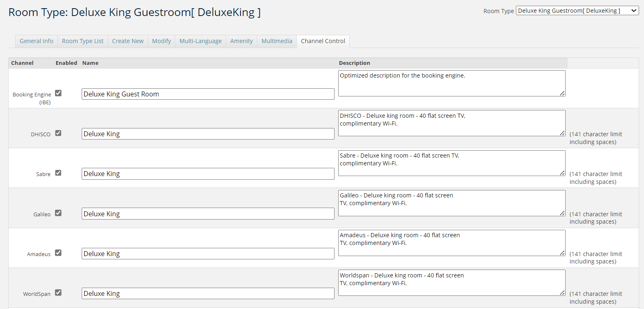Screen dimensions: 644x309
Task: Click the Room Type page heading
Action: pos(135,12)
